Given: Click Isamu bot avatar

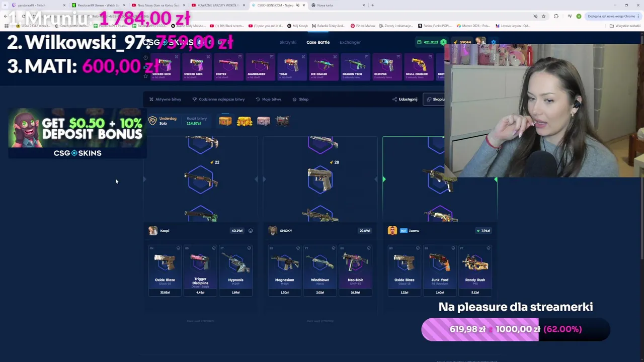Looking at the screenshot, I should [x=392, y=230].
